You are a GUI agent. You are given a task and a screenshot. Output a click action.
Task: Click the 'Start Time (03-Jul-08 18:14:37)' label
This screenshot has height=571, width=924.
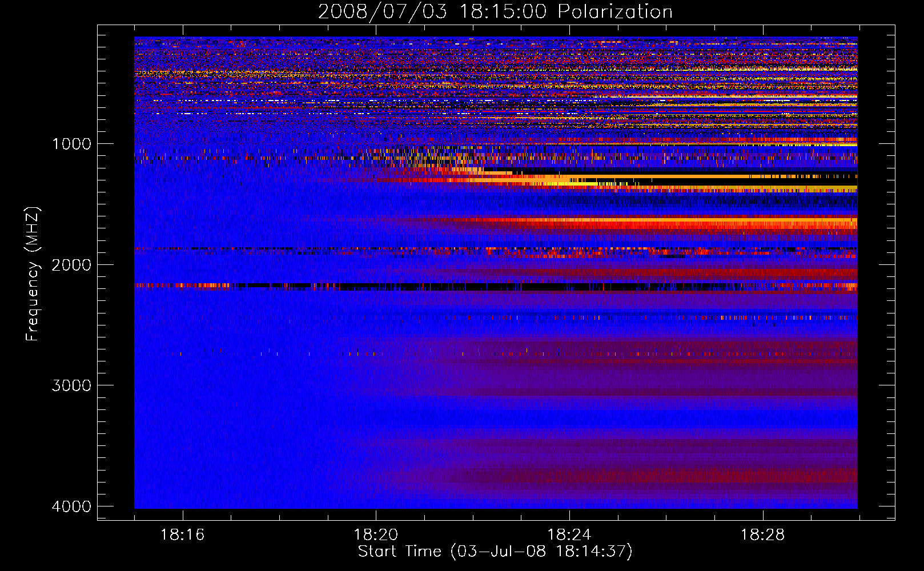click(x=495, y=552)
